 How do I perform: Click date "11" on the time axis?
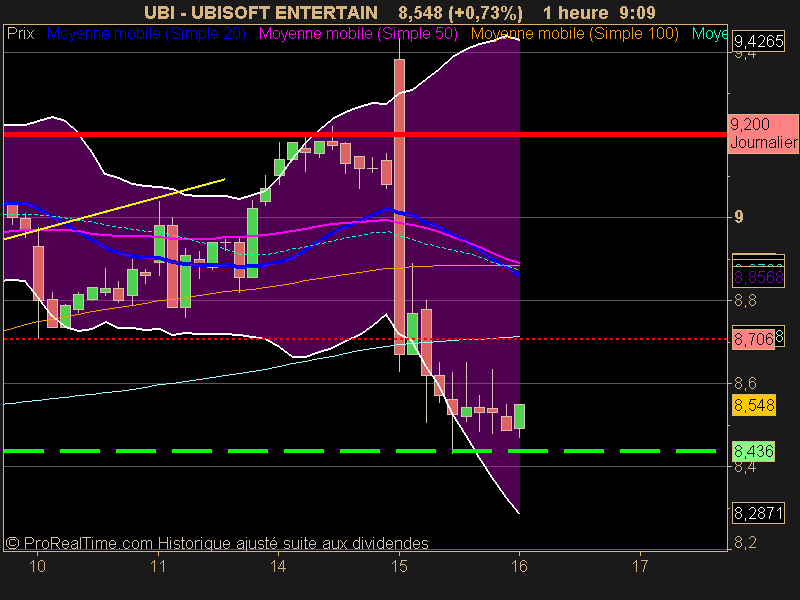pyautogui.click(x=158, y=566)
